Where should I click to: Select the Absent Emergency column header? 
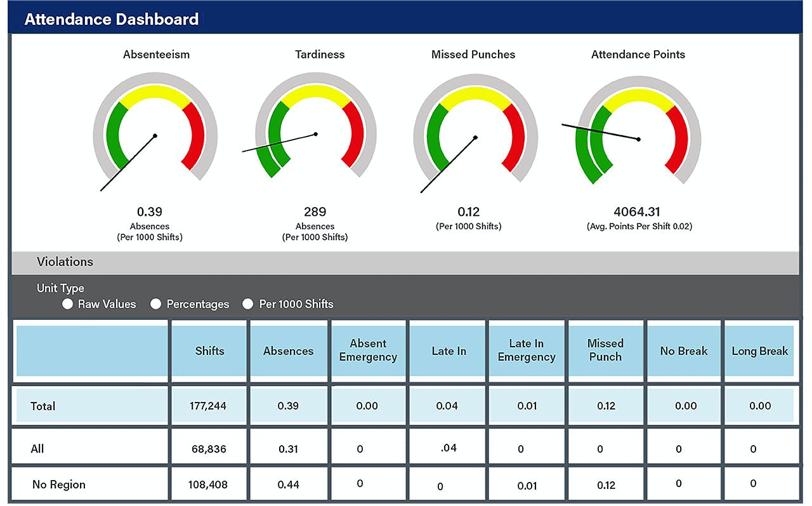coord(368,351)
